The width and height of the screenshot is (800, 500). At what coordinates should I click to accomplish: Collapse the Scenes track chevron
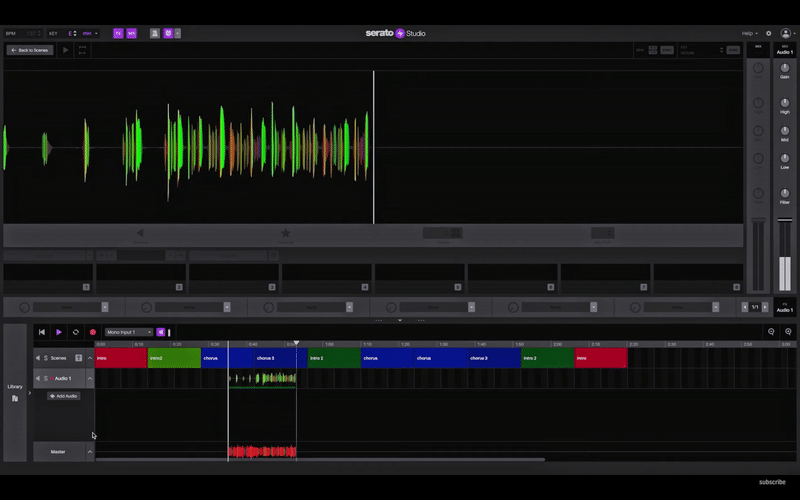tap(90, 358)
